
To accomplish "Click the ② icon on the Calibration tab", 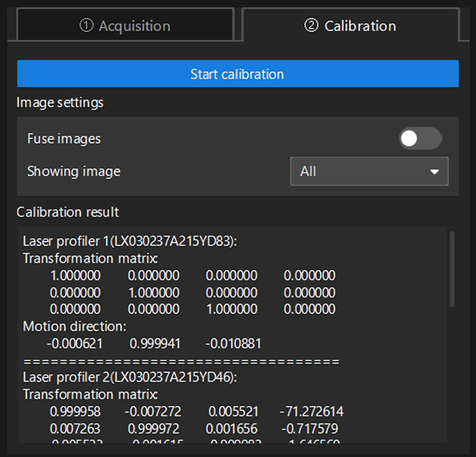I will pos(312,26).
